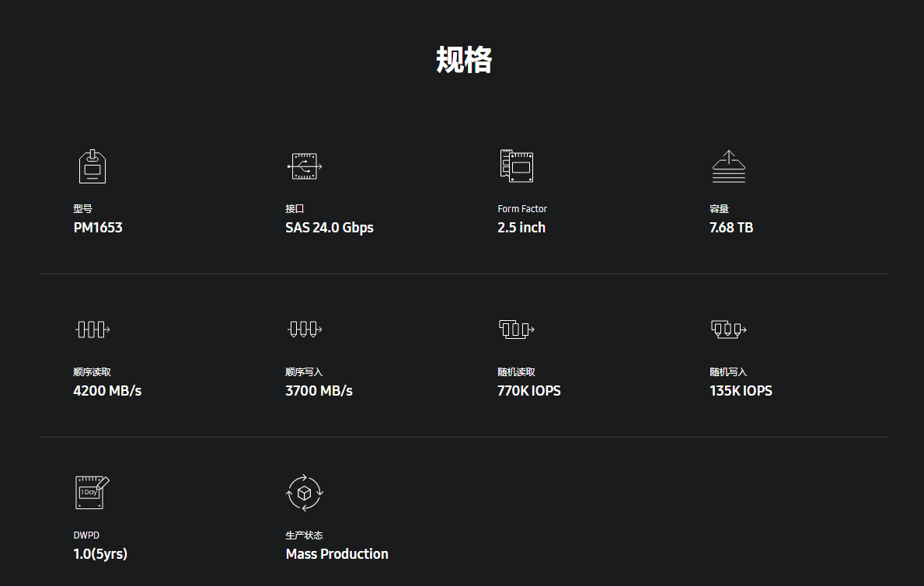The image size is (924, 586).
Task: Select the 接口 label
Action: tap(295, 209)
